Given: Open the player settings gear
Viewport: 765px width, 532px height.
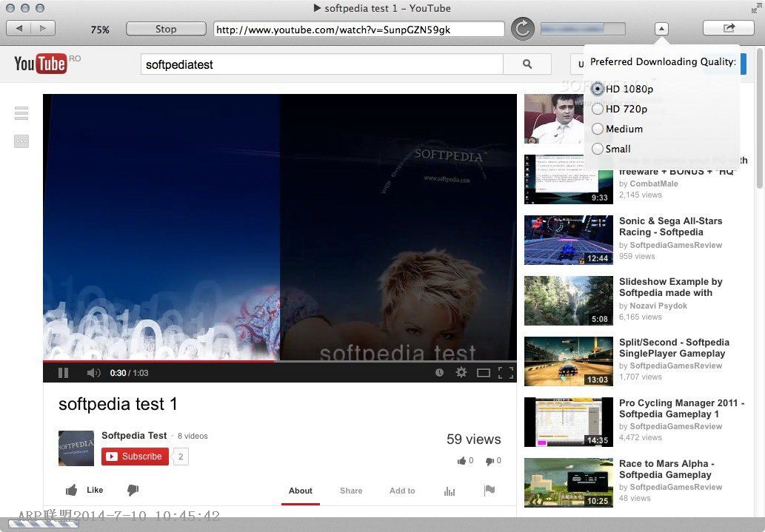Looking at the screenshot, I should click(x=461, y=373).
